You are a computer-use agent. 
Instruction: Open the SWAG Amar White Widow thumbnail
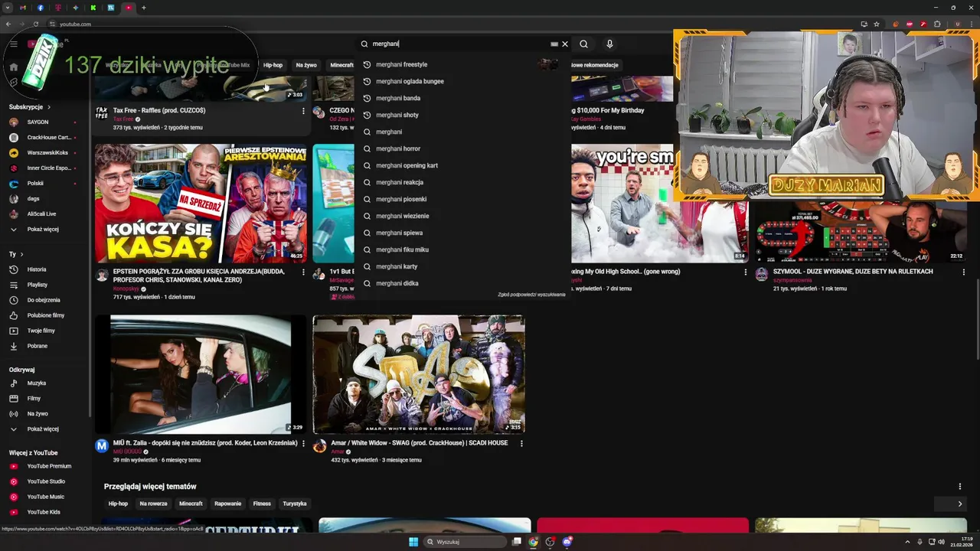[x=419, y=374]
